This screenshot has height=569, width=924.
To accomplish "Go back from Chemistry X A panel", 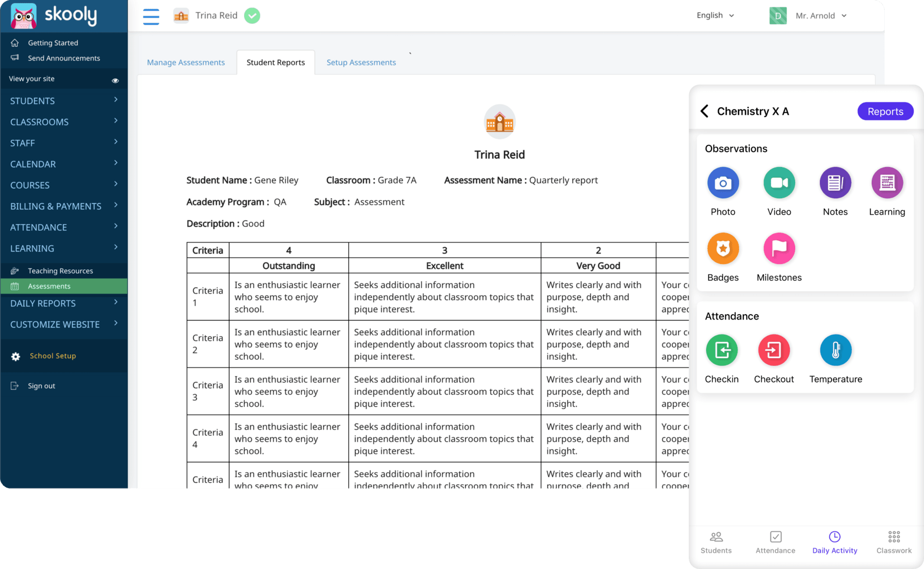I will pyautogui.click(x=704, y=111).
